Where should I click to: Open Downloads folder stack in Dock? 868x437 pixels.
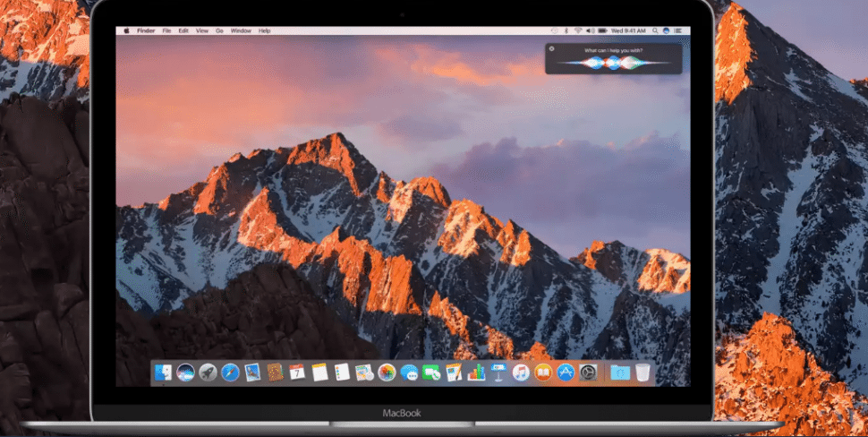pos(620,373)
